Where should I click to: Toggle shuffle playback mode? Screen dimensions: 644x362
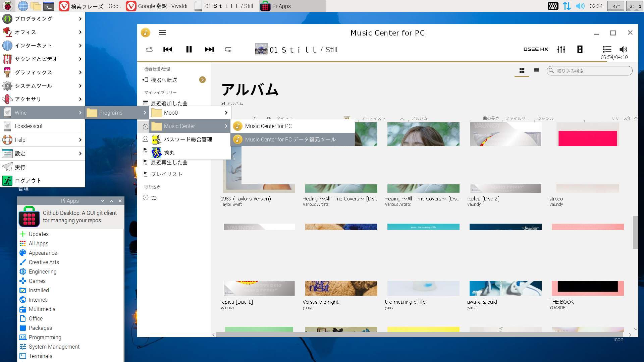coord(149,50)
